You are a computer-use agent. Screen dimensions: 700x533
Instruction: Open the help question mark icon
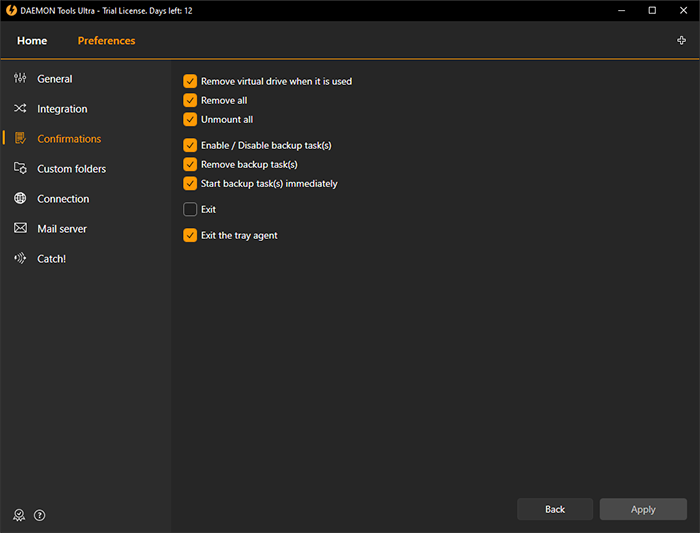pyautogui.click(x=40, y=515)
